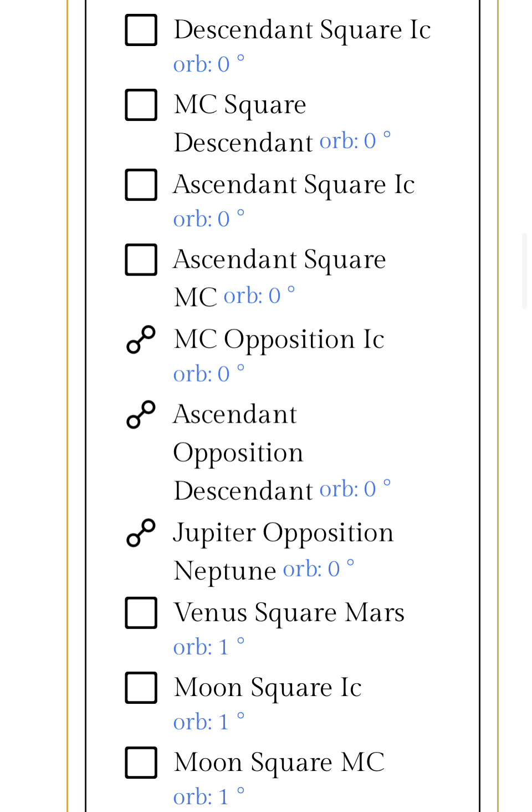Click the vertical scrollbar on the right edge
Viewport: 532px width, 812px height.
point(524,271)
